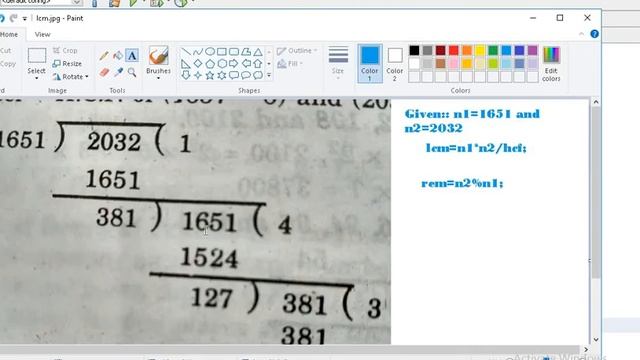The height and width of the screenshot is (360, 640).
Task: Select the Fill with color bucket tool
Action: pos(118,56)
